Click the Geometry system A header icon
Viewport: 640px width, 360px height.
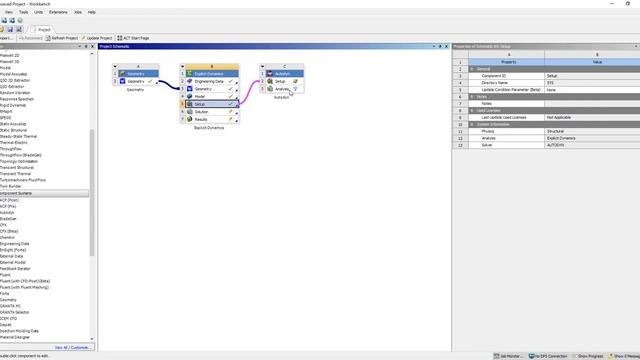click(x=122, y=73)
